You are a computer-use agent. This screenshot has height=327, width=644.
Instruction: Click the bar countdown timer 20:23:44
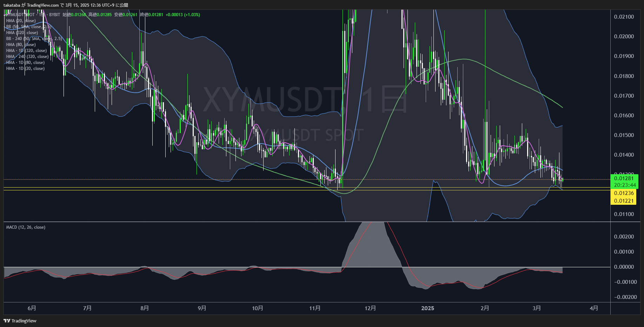(x=625, y=185)
